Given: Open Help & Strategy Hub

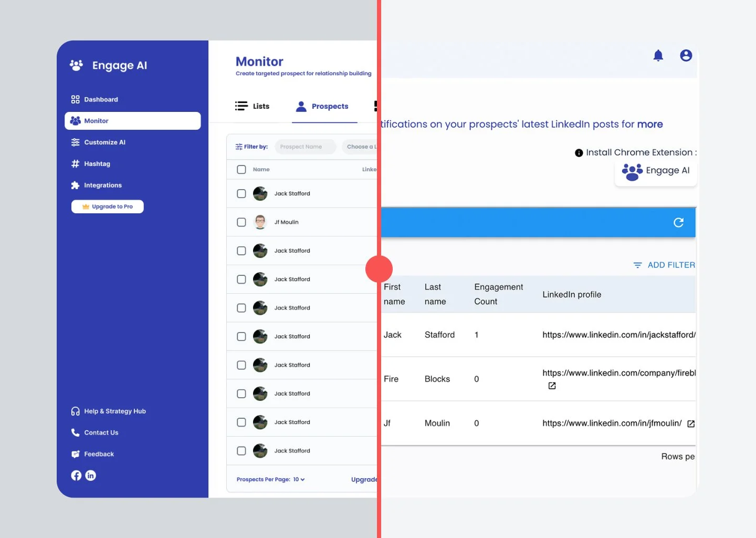Looking at the screenshot, I should [109, 411].
